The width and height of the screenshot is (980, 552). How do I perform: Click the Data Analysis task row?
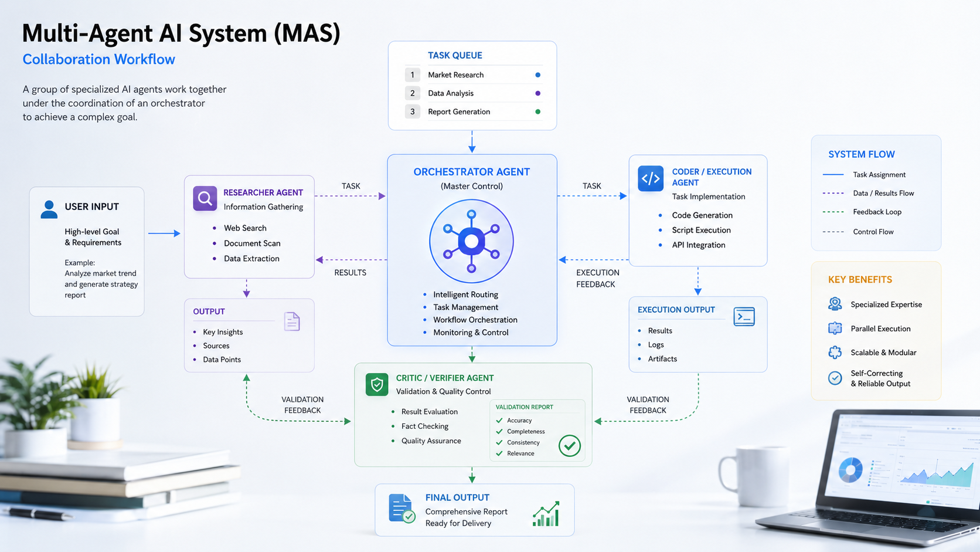(474, 93)
